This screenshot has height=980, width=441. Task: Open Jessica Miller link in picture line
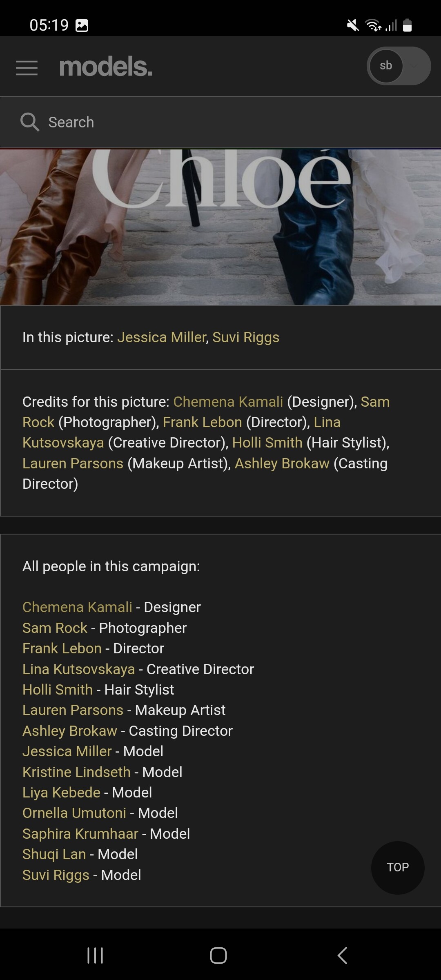161,337
